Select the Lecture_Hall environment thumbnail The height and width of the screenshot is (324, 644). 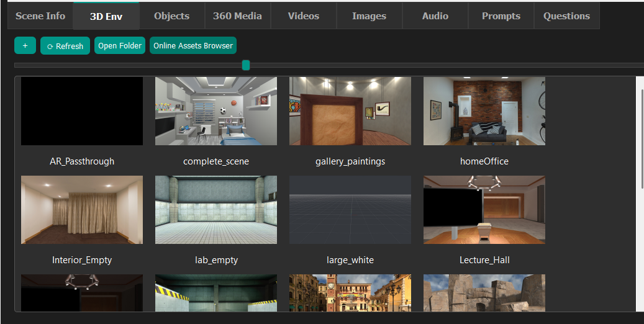pos(484,210)
